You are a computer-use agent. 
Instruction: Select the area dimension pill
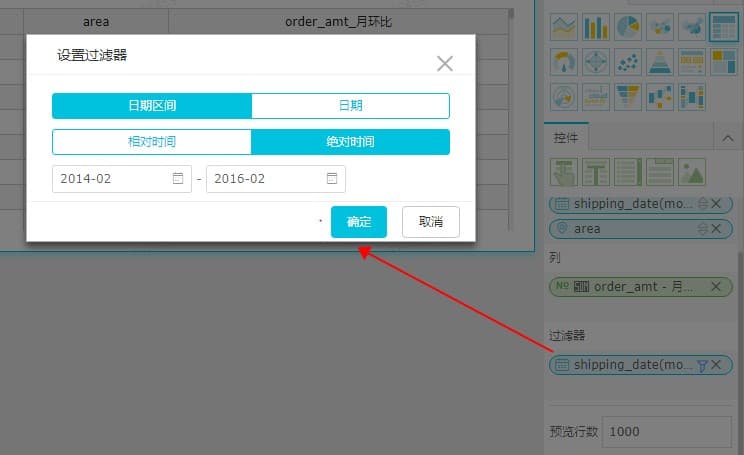point(641,229)
